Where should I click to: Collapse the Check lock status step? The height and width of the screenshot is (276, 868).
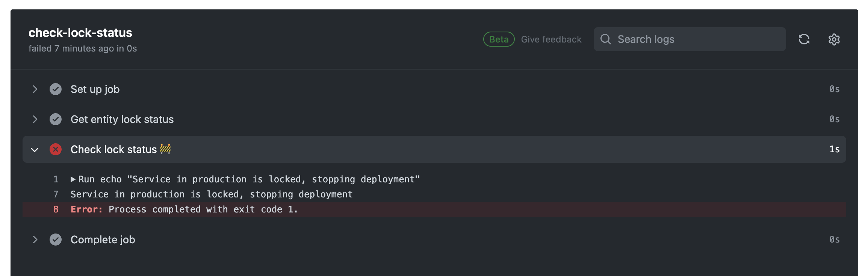click(35, 150)
